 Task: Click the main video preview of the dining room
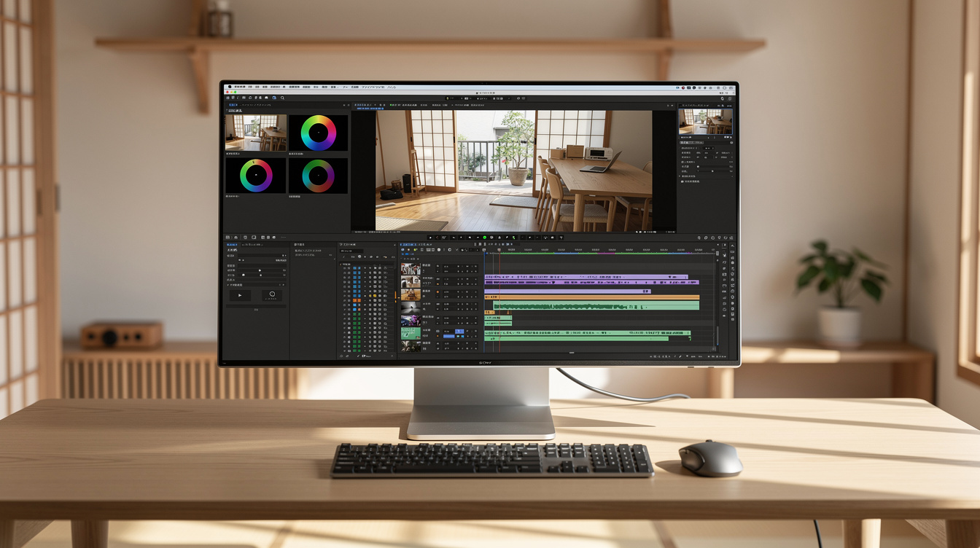[x=514, y=171]
